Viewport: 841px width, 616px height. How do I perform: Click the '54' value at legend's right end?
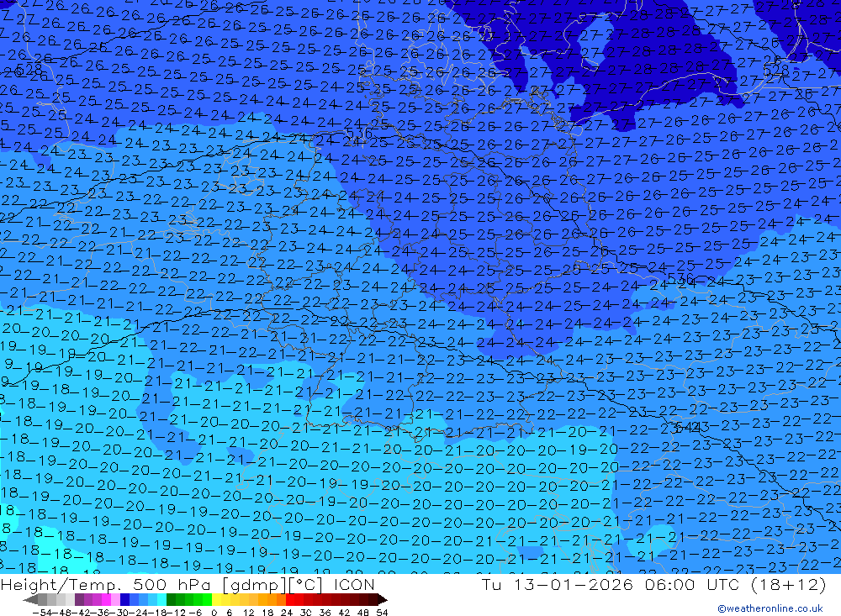tap(382, 613)
